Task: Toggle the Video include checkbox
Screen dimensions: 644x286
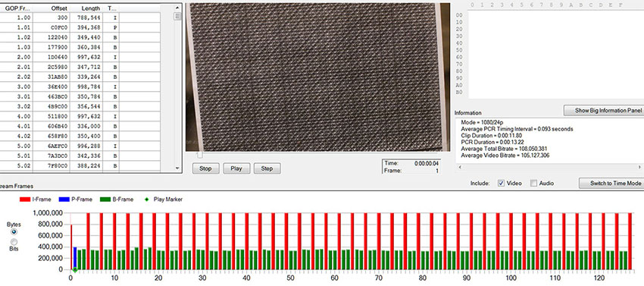Action: tap(501, 183)
